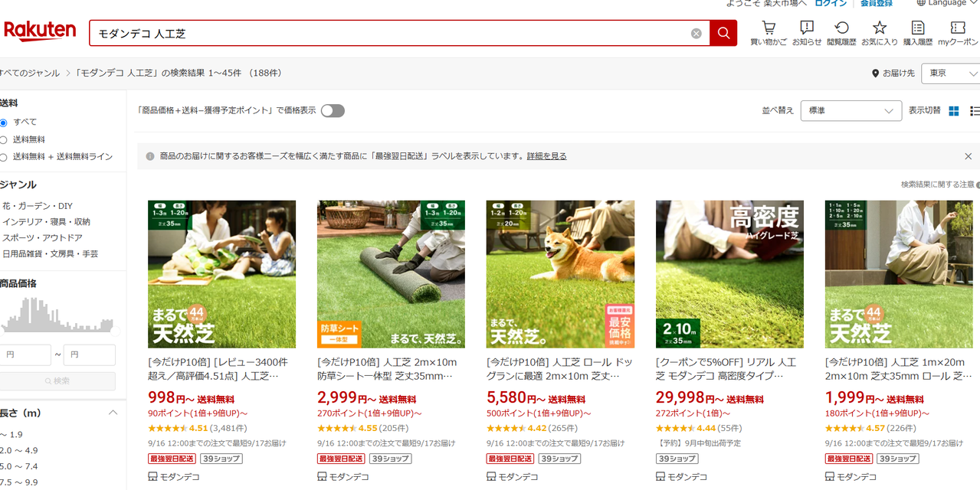Filter by 日用品雑貨・文房具・手芸 genre
This screenshot has height=490, width=980.
point(50,254)
